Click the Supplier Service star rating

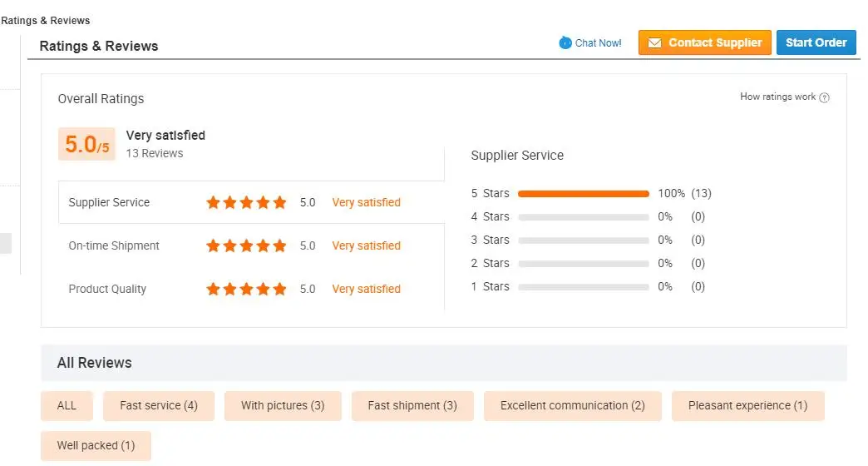tap(246, 202)
